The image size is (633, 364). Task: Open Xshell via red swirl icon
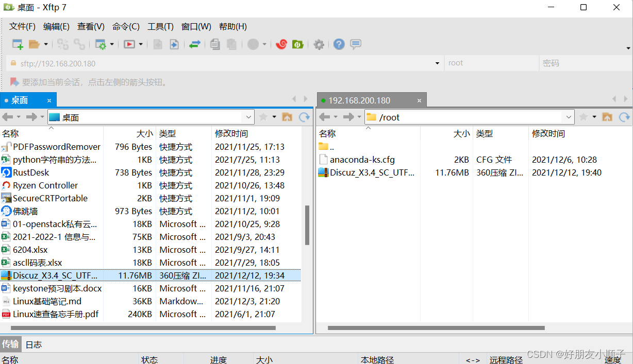click(x=281, y=45)
